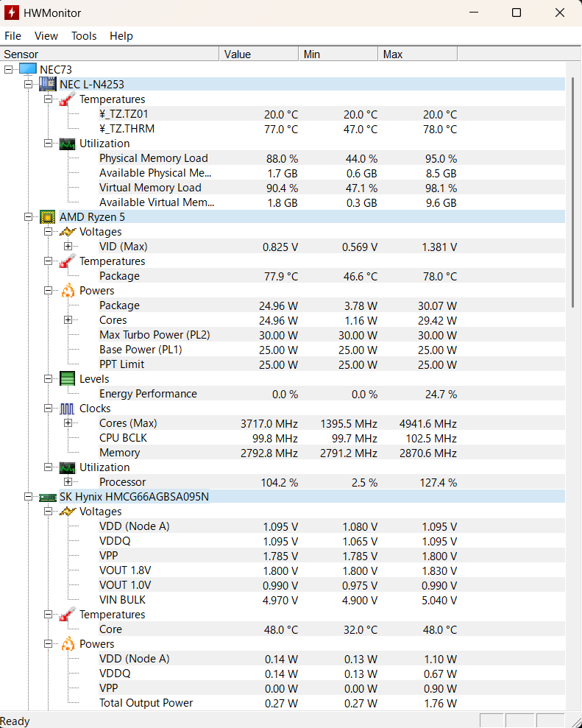Click the lightning icon beside Ryzen Voltages

coord(68,232)
